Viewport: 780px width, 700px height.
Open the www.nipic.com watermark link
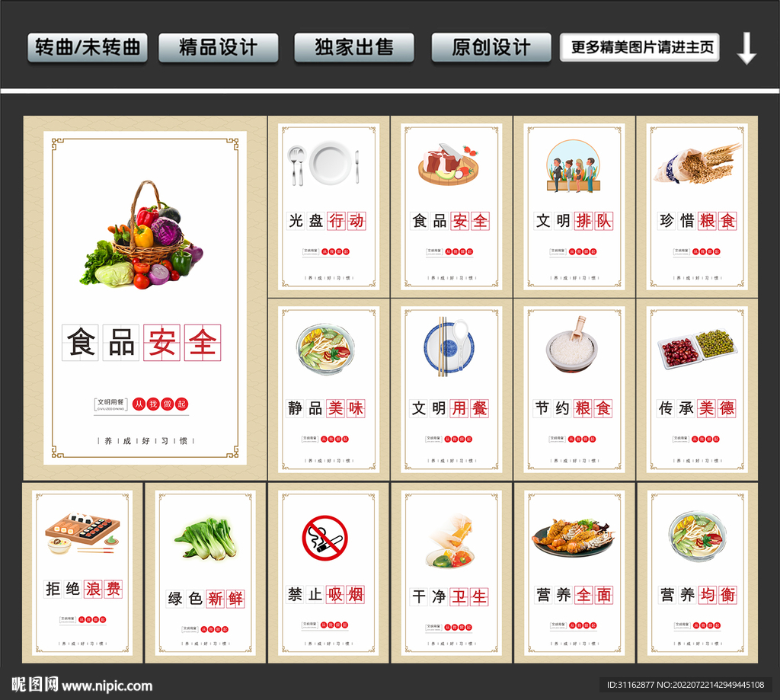point(107,686)
